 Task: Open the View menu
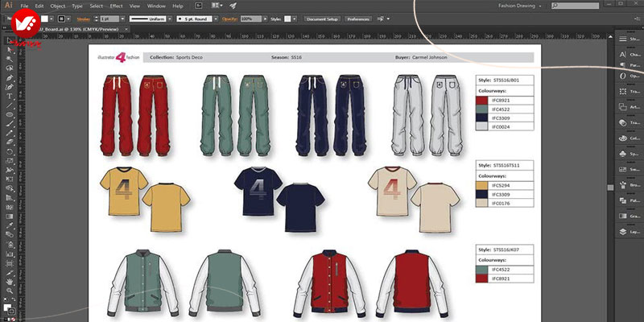pos(134,6)
